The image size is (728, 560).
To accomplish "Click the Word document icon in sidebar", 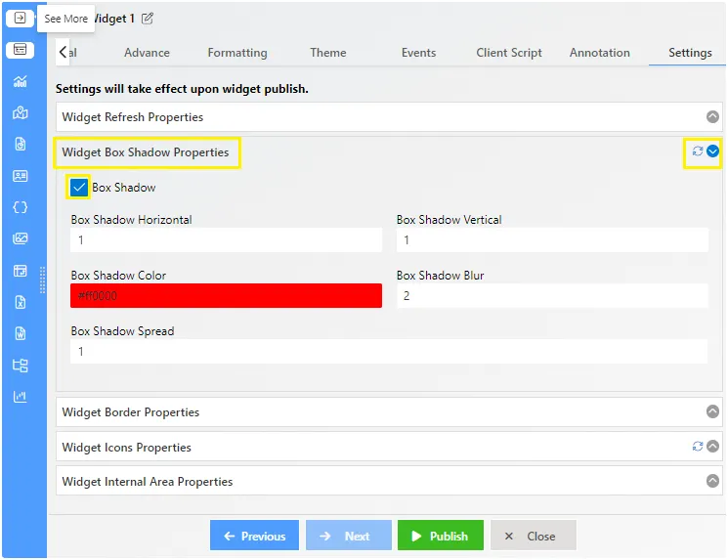I will [x=20, y=333].
